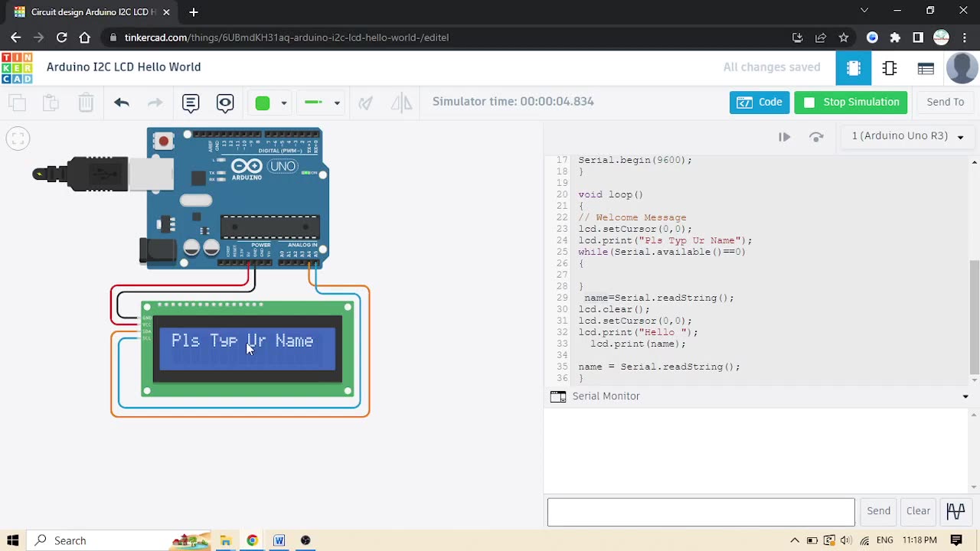Open Microsoft Word from the taskbar
The height and width of the screenshot is (551, 980).
tap(279, 540)
